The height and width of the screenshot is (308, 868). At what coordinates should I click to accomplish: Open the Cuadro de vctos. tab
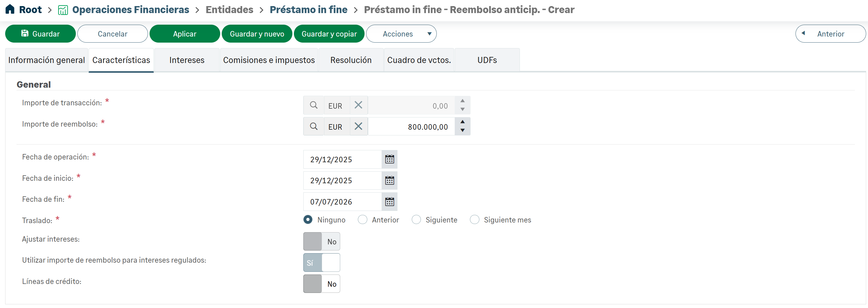[x=419, y=60]
